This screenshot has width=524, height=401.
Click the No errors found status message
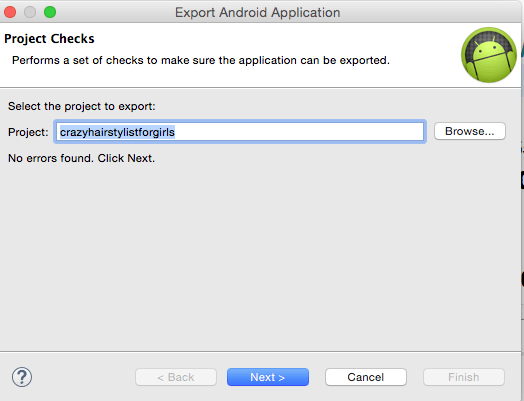[x=82, y=158]
